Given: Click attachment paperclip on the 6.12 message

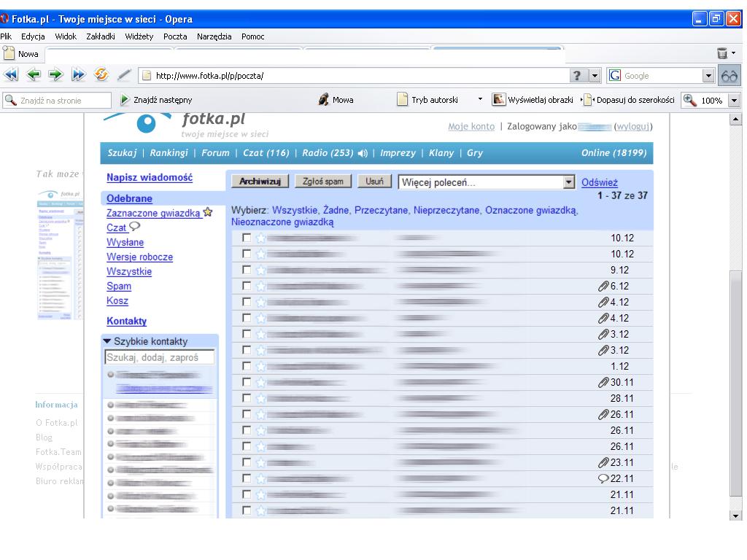Looking at the screenshot, I should pyautogui.click(x=603, y=286).
